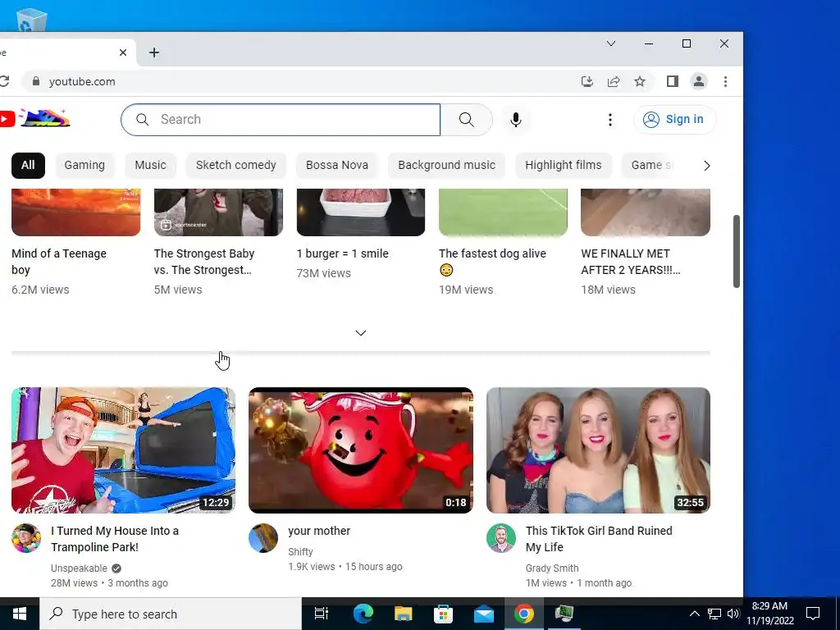Click the padlock site info icon
Screen dimensions: 840x630
coord(36,81)
